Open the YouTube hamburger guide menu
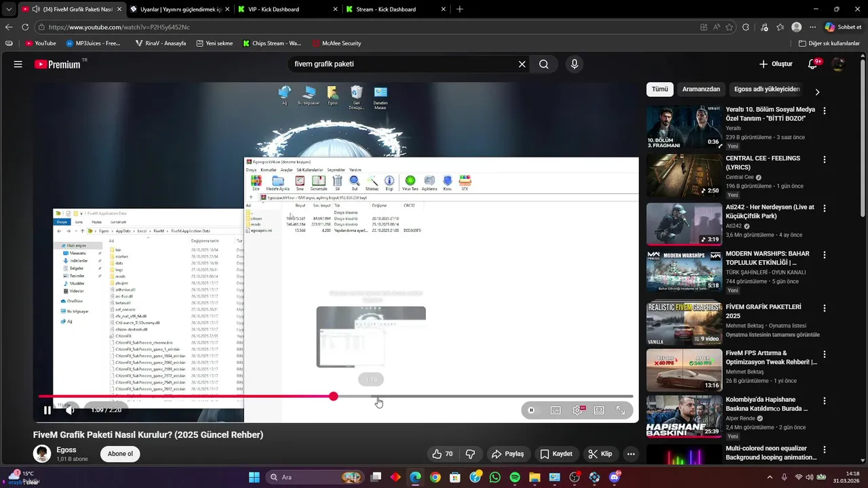Viewport: 868px width, 488px height. click(18, 64)
